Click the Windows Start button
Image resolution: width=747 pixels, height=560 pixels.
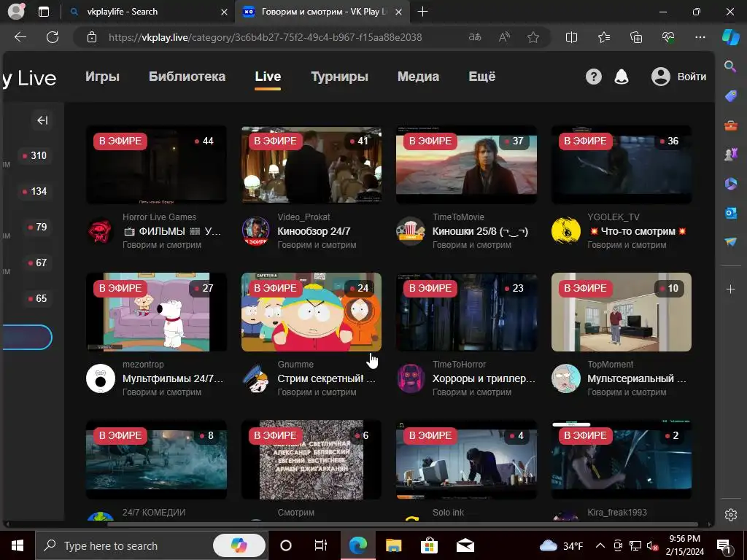(18, 545)
